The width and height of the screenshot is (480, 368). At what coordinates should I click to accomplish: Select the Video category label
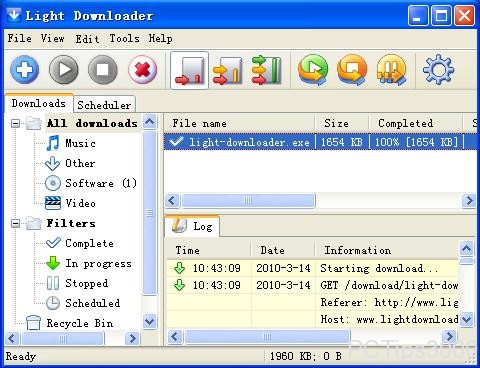click(x=80, y=203)
